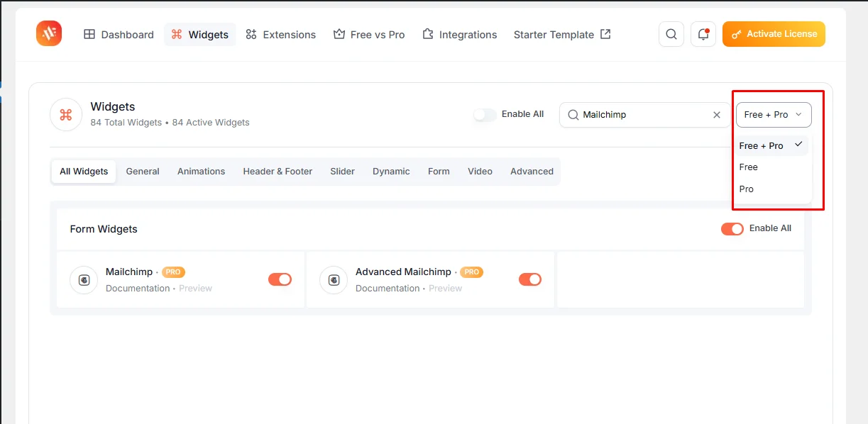Open the Integrations page
Image resolution: width=868 pixels, height=424 pixels.
(459, 35)
